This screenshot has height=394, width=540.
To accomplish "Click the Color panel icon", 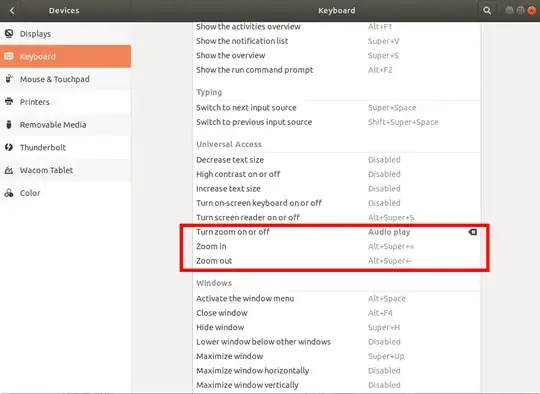I will [9, 193].
